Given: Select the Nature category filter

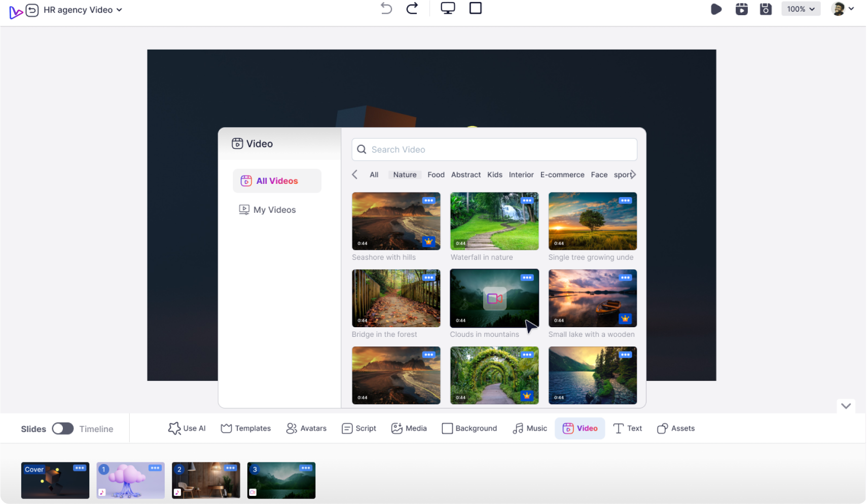Looking at the screenshot, I should (x=405, y=174).
